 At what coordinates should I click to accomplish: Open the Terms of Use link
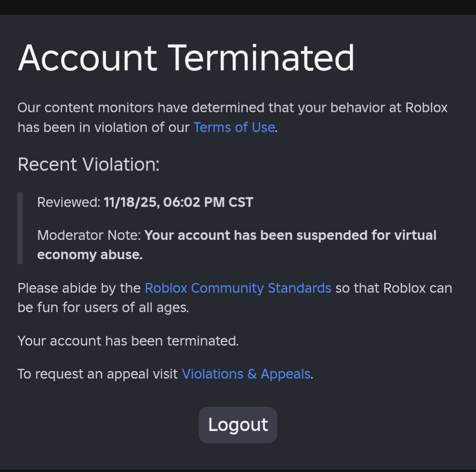pyautogui.click(x=234, y=127)
